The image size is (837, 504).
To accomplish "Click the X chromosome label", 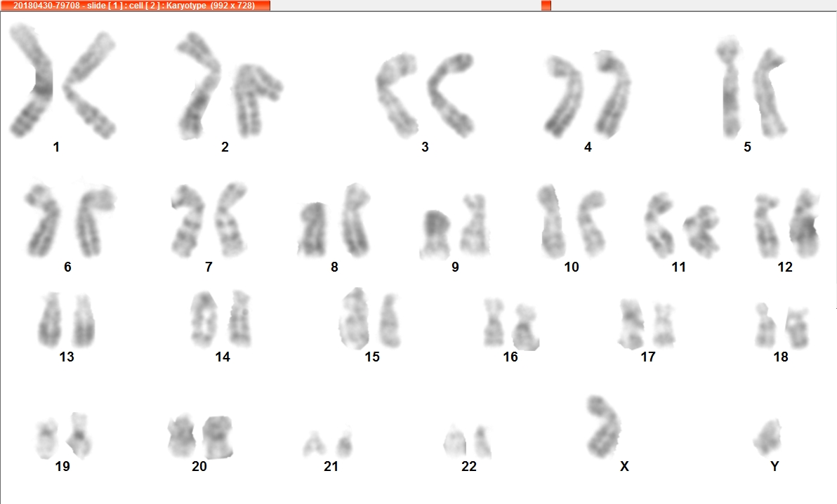I will pos(624,467).
